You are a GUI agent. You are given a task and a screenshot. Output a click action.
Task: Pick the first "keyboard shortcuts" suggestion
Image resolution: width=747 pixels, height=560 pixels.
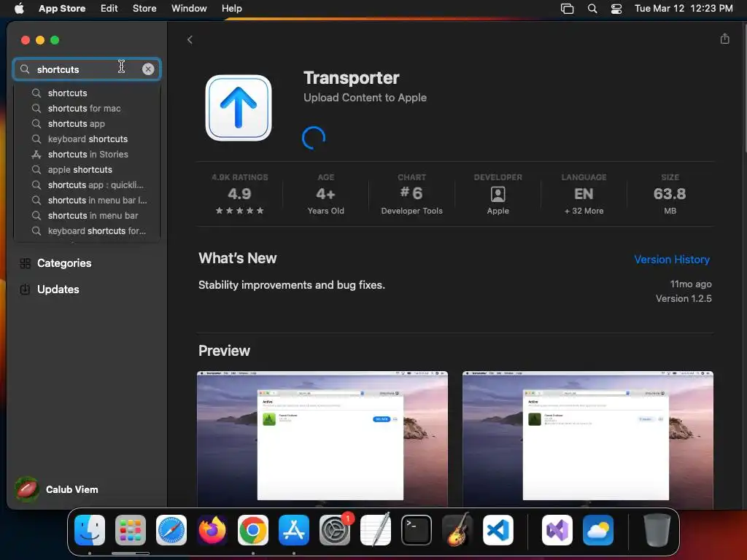[x=88, y=139]
